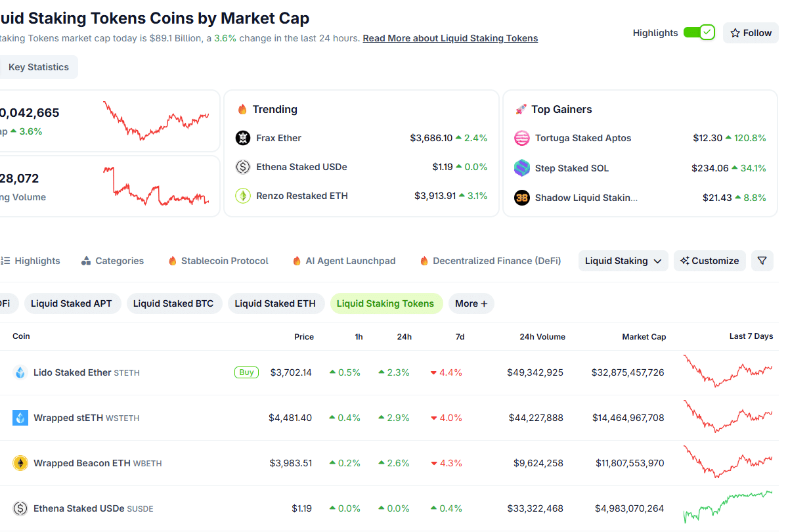Viewport: 788px width, 532px height.
Task: Click the Top Gainers rocket icon
Action: (x=521, y=110)
